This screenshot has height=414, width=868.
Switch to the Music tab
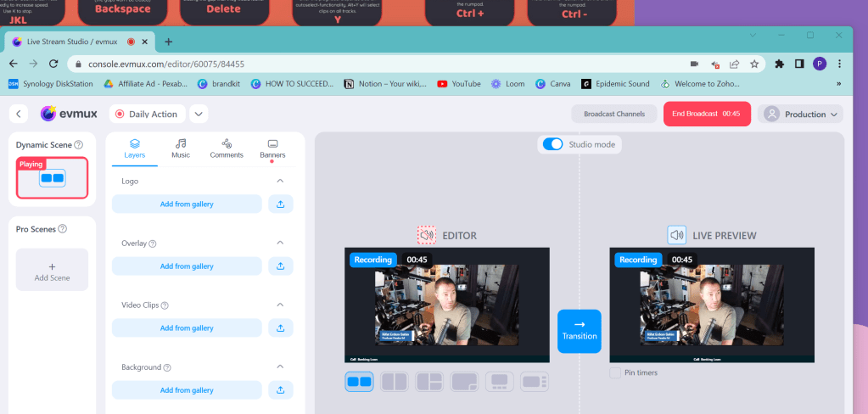[x=181, y=148]
